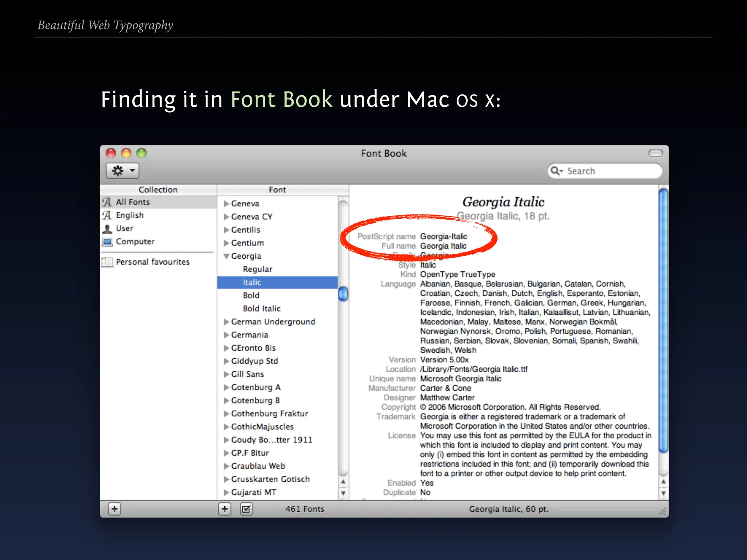This screenshot has width=747, height=560.
Task: Expand the Gentilis font family
Action: pos(227,230)
